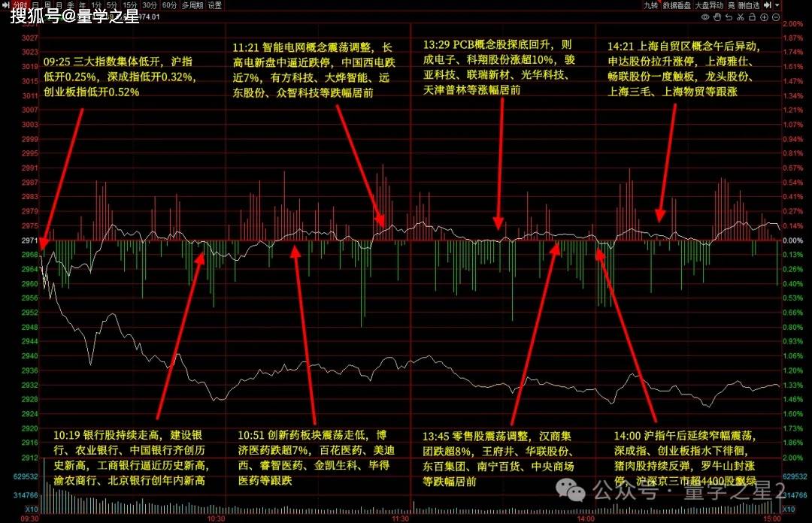
Task: Switch to the 年 yearly chart tab
Action: tap(83, 5)
